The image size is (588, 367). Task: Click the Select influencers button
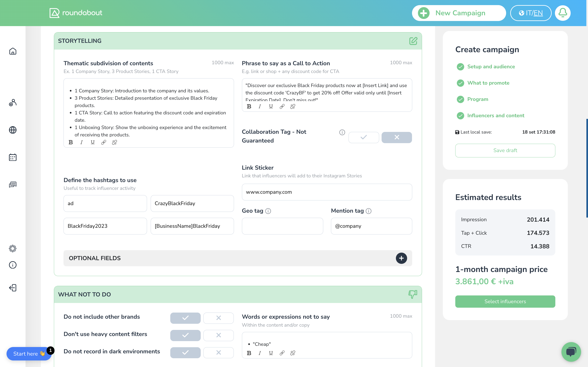505,302
